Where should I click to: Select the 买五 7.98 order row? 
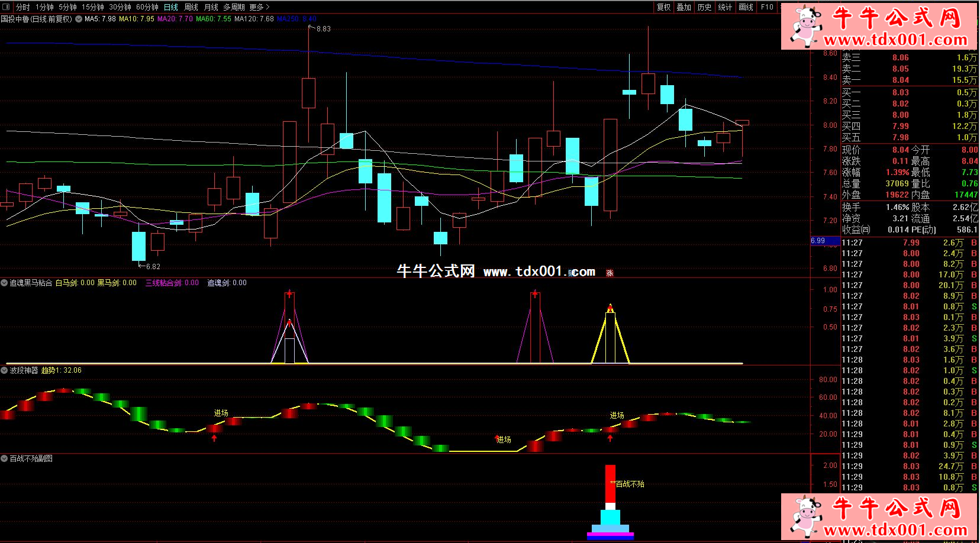[x=910, y=137]
